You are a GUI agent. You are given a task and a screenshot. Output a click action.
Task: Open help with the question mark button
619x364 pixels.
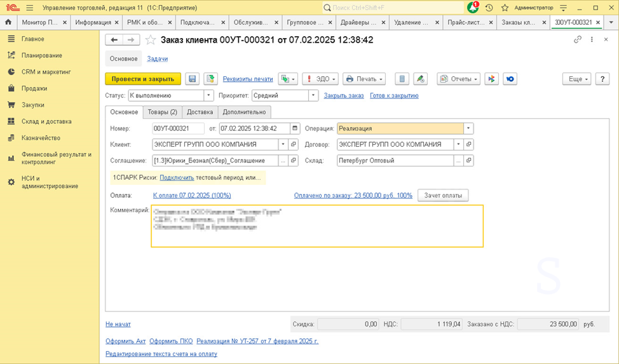click(x=602, y=79)
